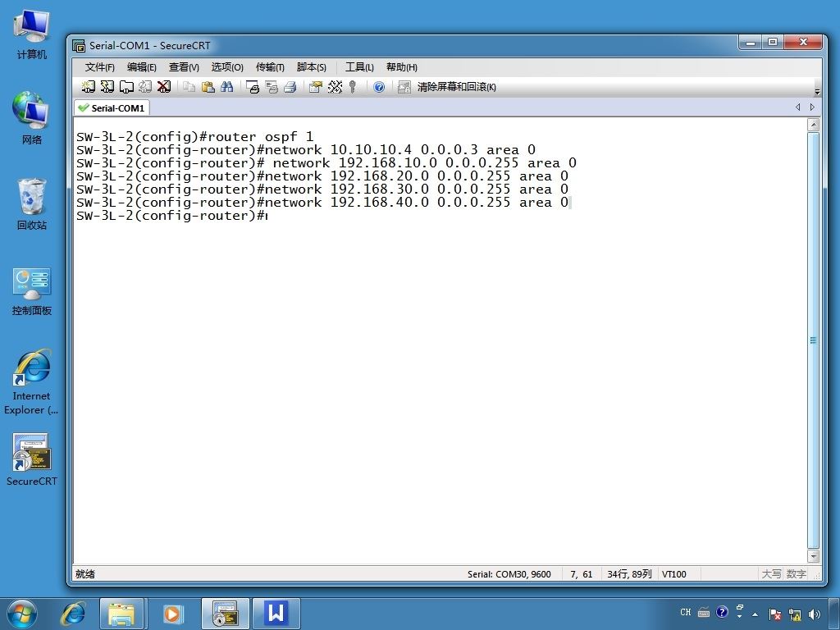Show hidden tray icons with up arrow
Viewport: 840px width, 630px height.
coord(755,614)
